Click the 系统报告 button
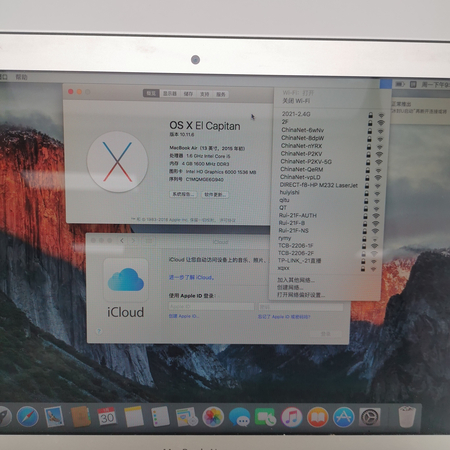450x450 pixels. pos(183,194)
